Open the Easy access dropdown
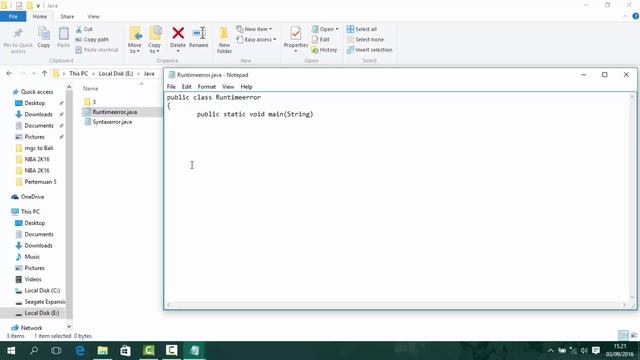 [x=256, y=40]
